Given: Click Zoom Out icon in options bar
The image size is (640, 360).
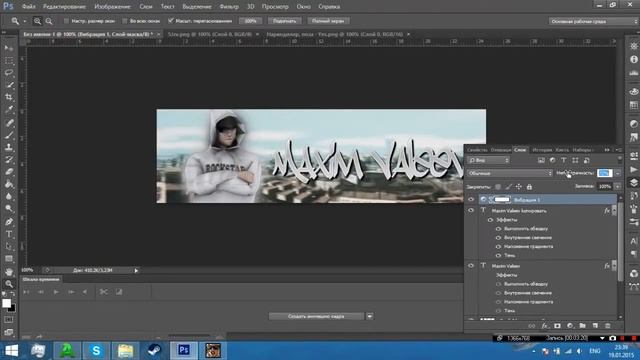Looking at the screenshot, I should click(49, 21).
